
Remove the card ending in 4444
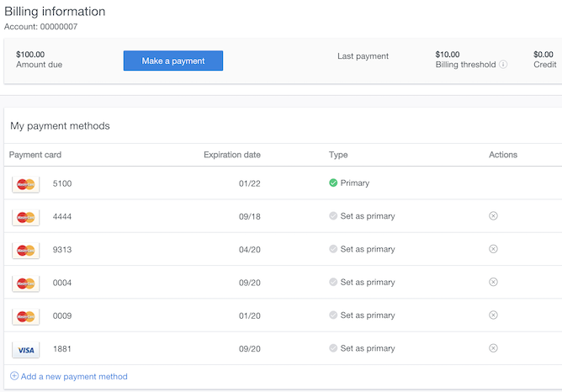pos(493,216)
